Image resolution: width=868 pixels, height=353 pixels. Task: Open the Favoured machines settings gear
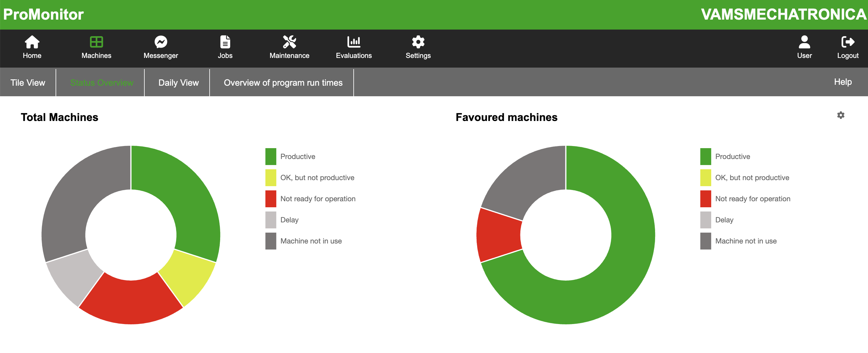click(x=841, y=115)
